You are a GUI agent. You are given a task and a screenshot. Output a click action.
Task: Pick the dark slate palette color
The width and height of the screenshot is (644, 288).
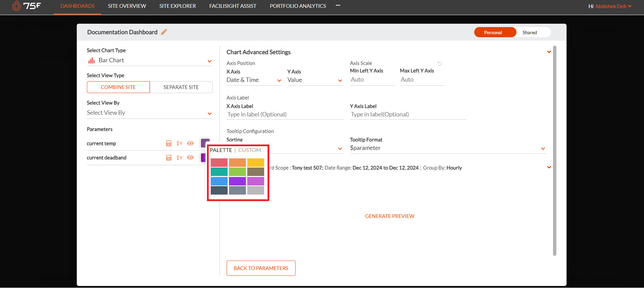(x=219, y=191)
